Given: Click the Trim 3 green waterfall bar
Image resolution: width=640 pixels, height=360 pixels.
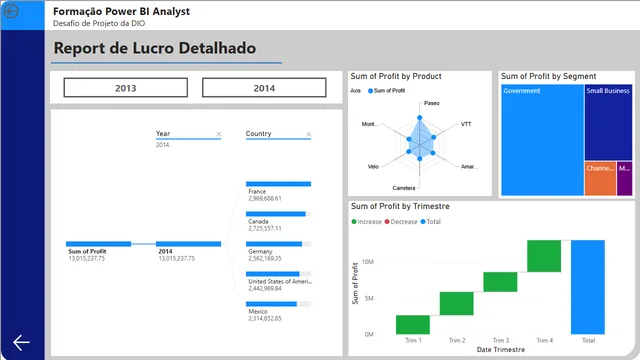Looking at the screenshot, I should [x=500, y=282].
